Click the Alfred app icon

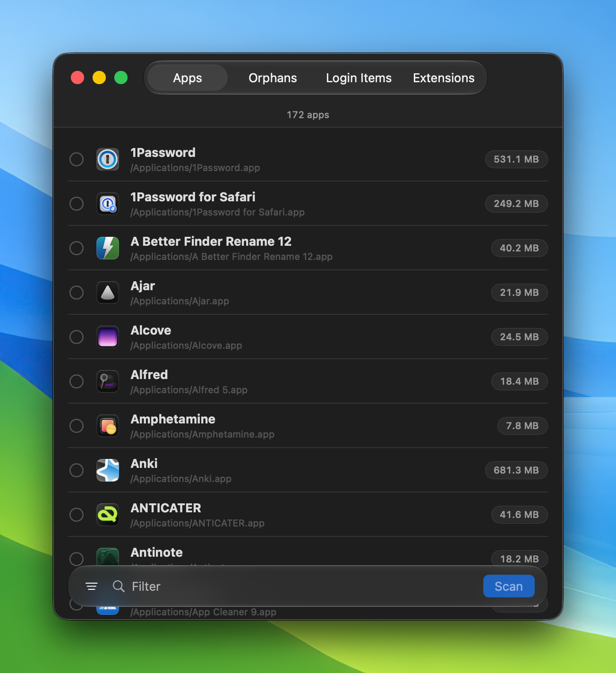[108, 381]
